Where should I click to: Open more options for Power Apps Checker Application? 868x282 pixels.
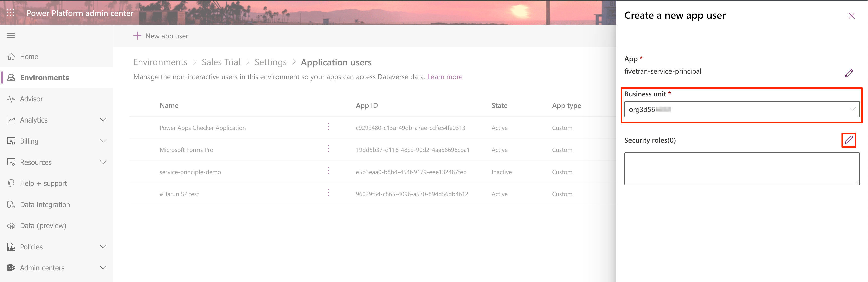329,127
